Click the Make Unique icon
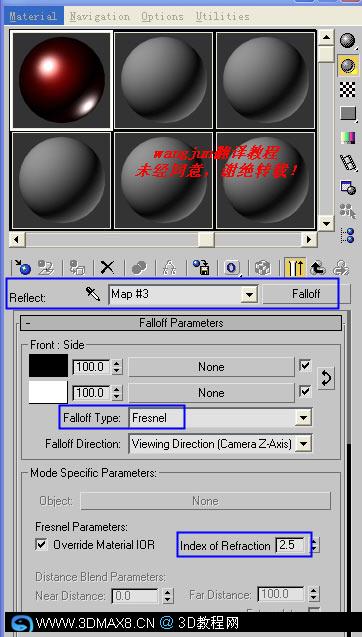Image resolution: width=362 pixels, height=637 pixels. (169, 268)
